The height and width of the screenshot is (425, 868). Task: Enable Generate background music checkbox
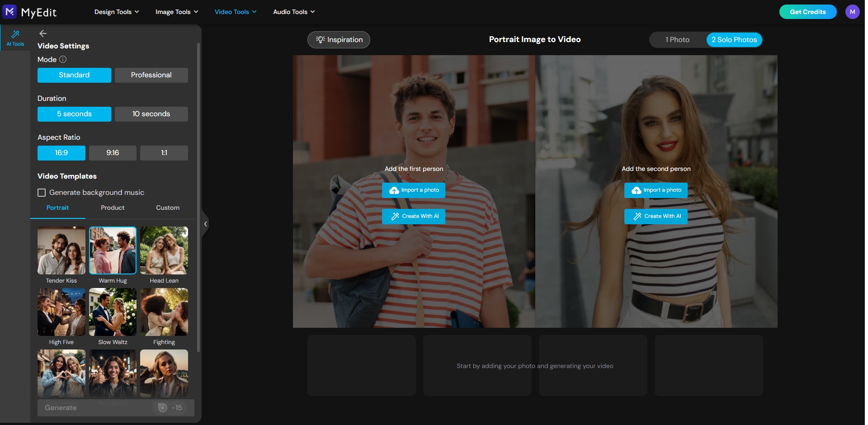coord(42,193)
